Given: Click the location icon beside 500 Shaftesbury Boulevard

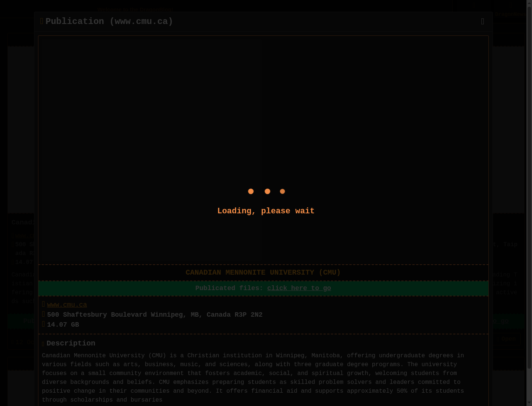Looking at the screenshot, I should 44,314.
